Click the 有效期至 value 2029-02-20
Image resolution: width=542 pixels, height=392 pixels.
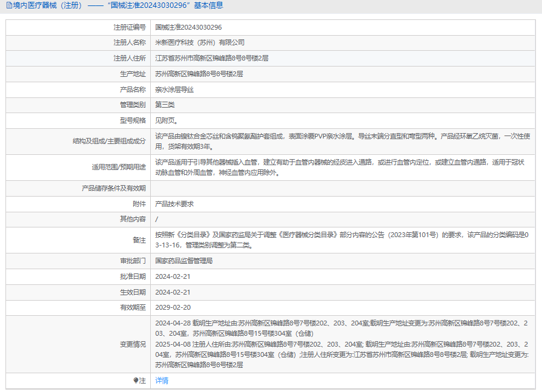coord(173,307)
